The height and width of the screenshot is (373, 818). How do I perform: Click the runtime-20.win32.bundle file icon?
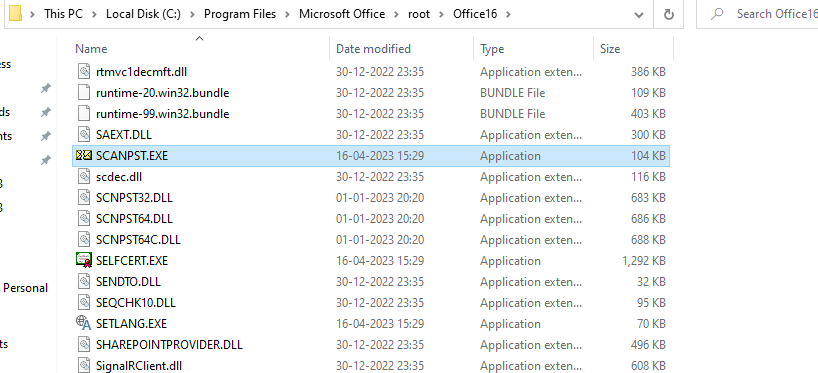(84, 93)
